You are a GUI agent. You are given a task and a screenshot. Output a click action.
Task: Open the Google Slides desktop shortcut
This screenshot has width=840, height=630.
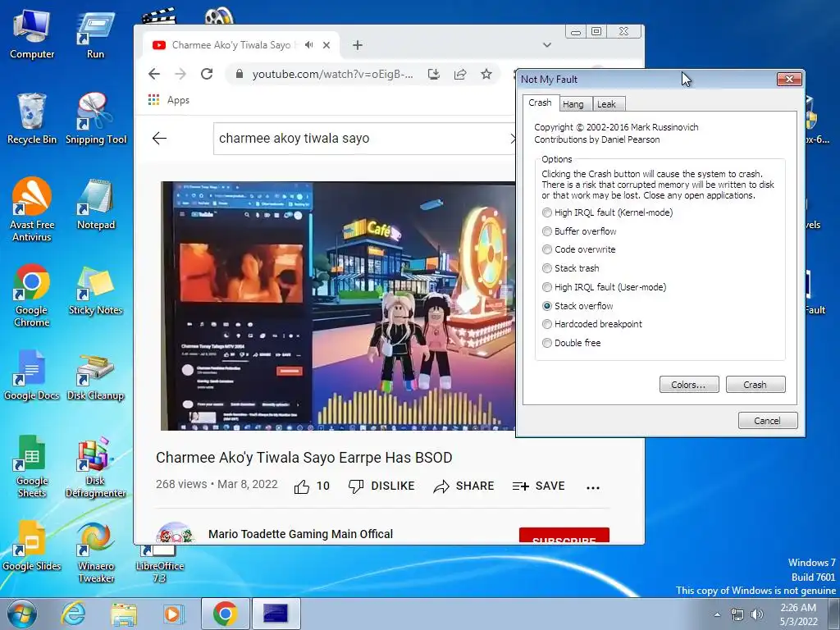point(32,546)
